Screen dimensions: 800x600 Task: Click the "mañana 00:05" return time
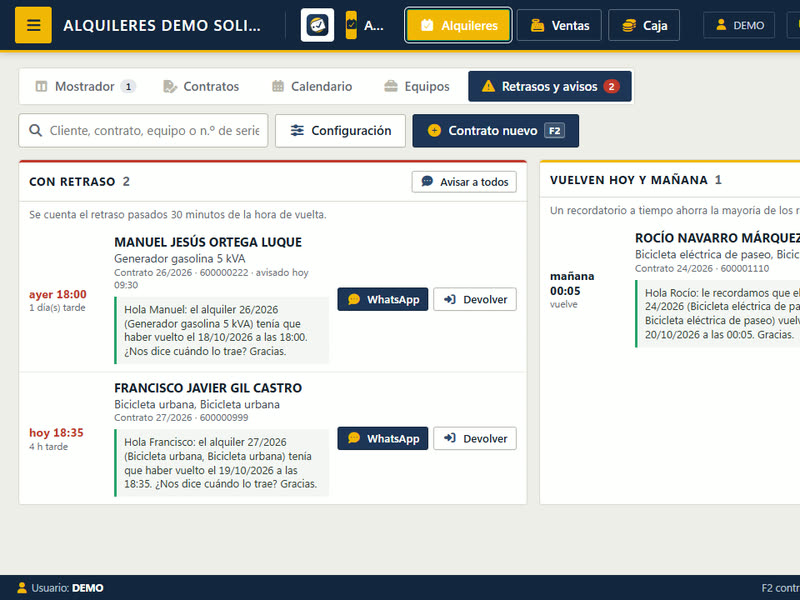[572, 284]
